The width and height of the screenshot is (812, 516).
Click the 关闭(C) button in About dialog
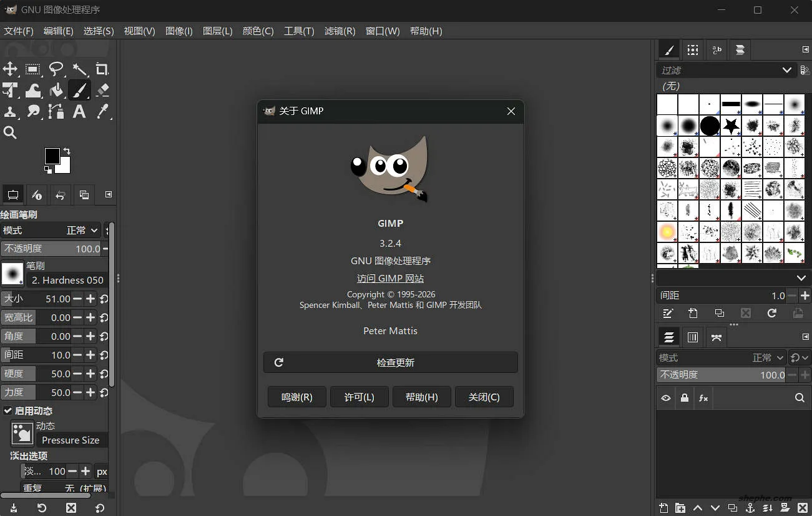pyautogui.click(x=484, y=397)
